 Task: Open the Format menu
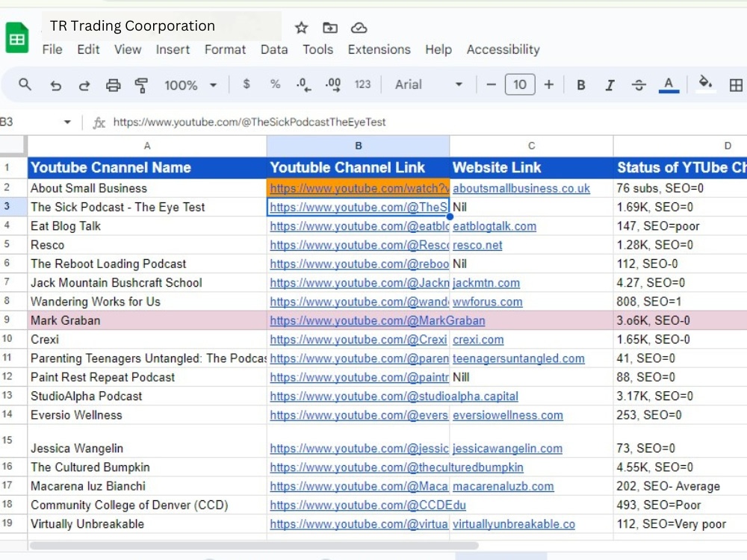225,49
